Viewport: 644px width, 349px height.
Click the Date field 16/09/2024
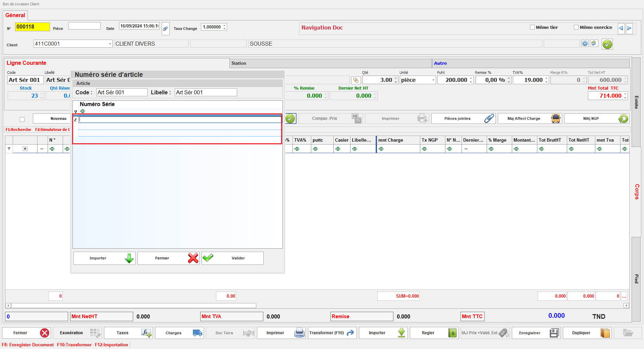click(139, 26)
